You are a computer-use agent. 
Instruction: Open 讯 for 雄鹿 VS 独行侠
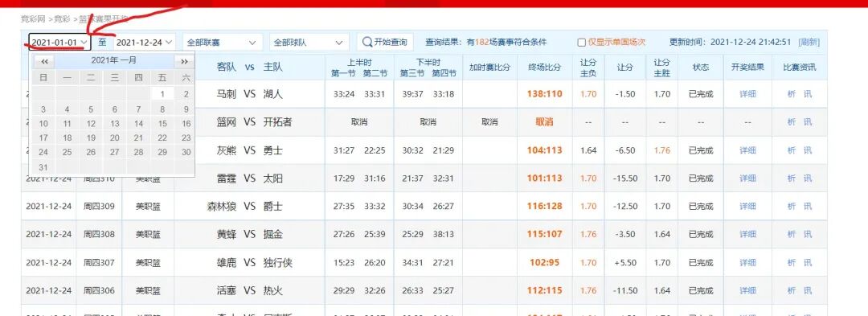click(x=808, y=262)
